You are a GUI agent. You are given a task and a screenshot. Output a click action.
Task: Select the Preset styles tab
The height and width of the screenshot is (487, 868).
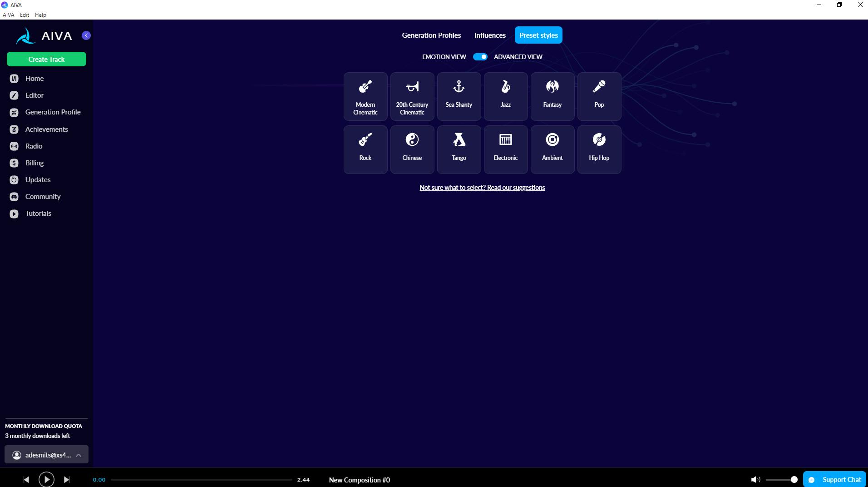[x=538, y=35]
